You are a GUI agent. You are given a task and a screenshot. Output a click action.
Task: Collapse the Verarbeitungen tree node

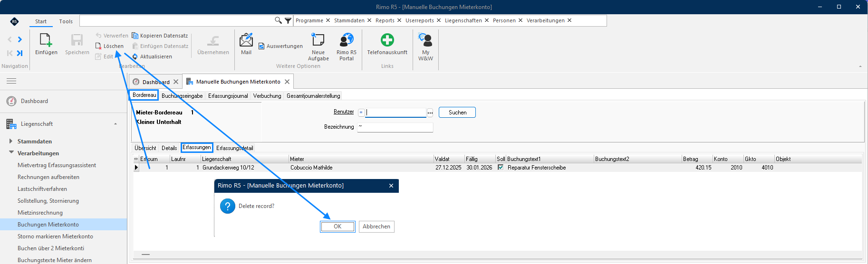click(x=11, y=152)
